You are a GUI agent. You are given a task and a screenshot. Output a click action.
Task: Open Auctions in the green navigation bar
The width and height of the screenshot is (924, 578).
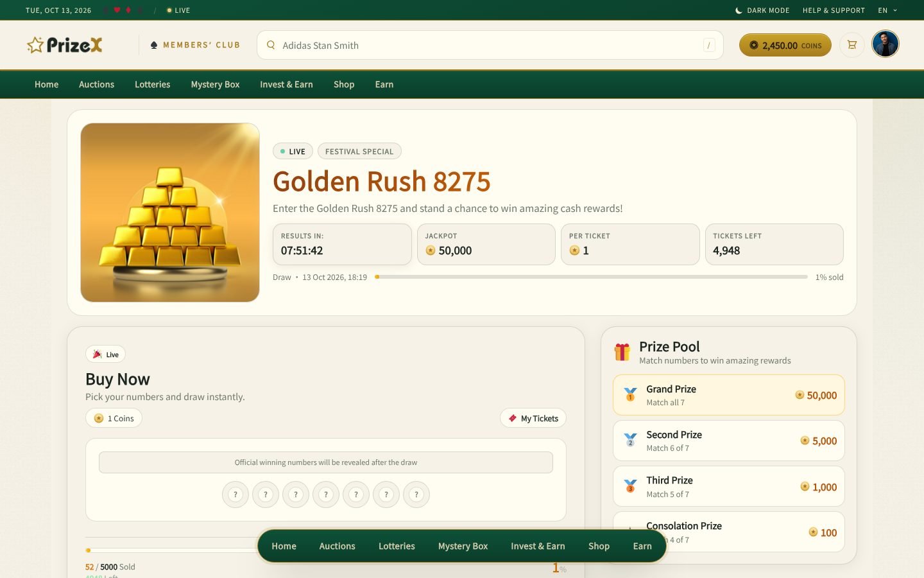pyautogui.click(x=96, y=84)
